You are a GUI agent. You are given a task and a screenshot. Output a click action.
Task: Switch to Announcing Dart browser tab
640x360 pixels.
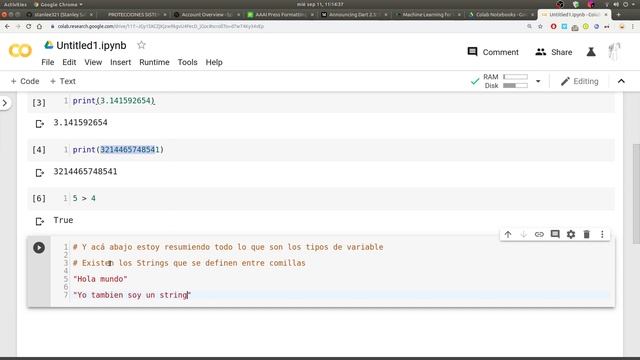[x=353, y=14]
